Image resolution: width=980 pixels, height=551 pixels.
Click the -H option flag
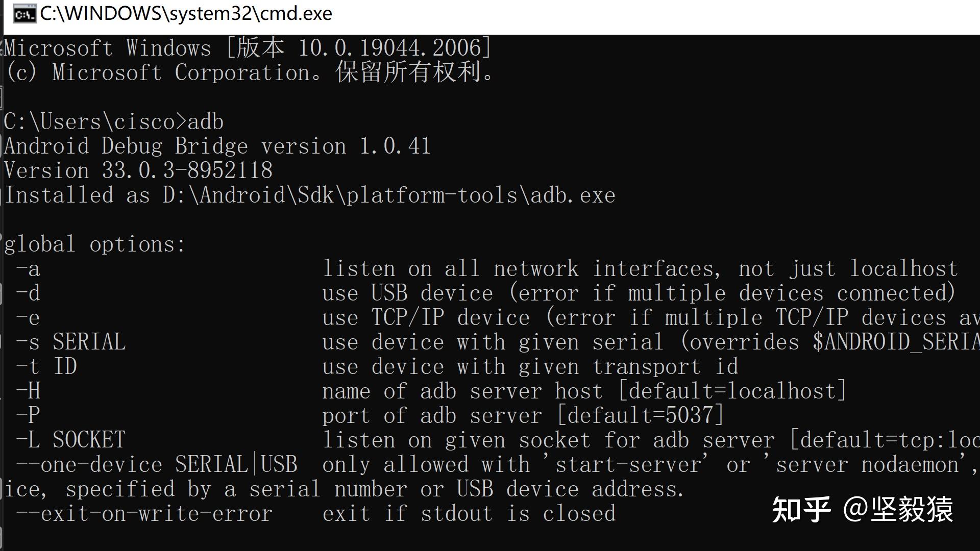coord(28,391)
